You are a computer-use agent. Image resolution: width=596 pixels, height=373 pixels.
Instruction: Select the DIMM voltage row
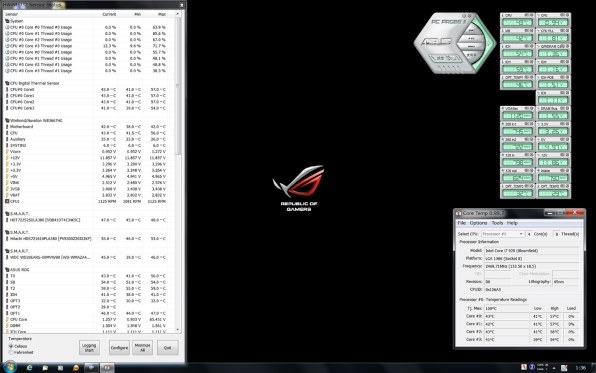pyautogui.click(x=86, y=325)
